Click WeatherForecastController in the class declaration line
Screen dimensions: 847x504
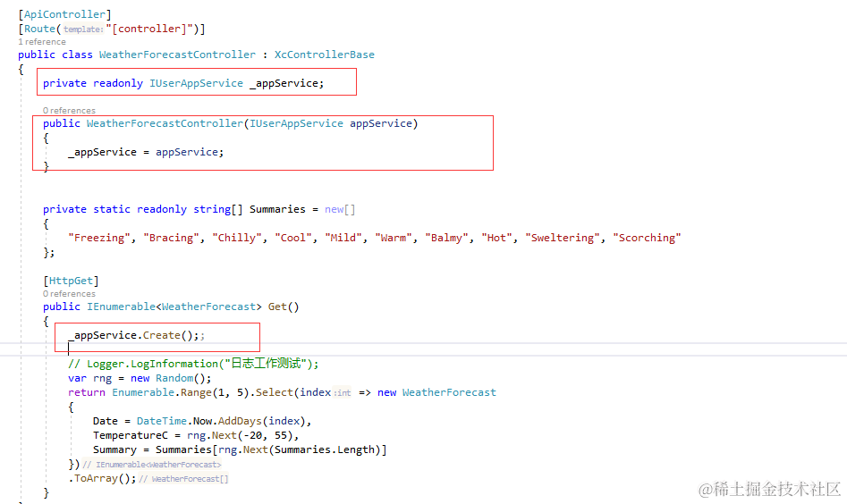pyautogui.click(x=177, y=55)
